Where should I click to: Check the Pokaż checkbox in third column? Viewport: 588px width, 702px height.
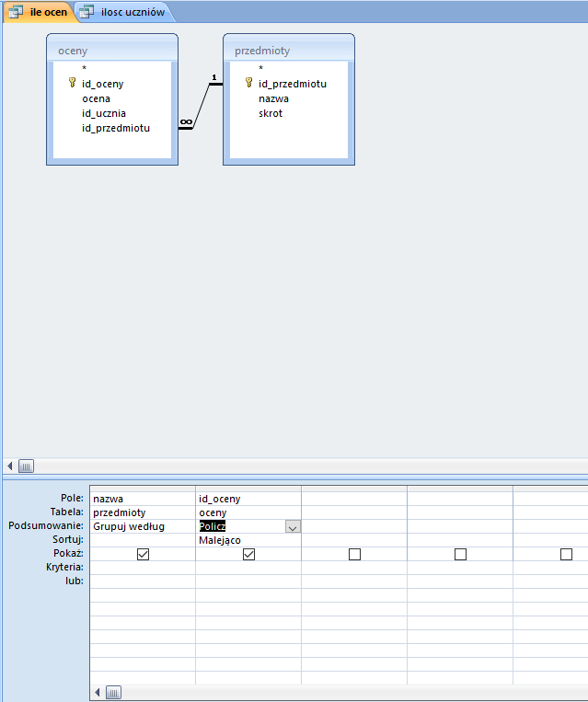(354, 554)
